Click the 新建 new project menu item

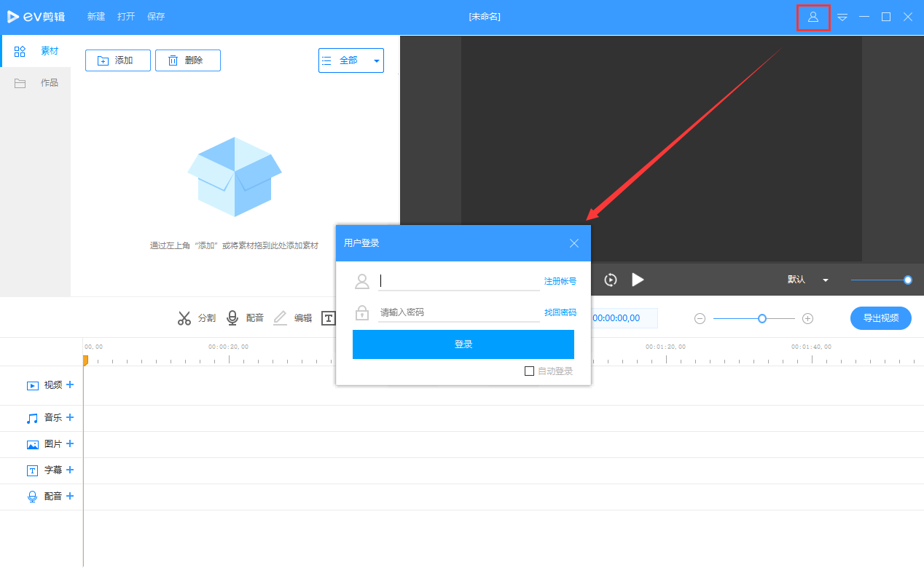(95, 16)
